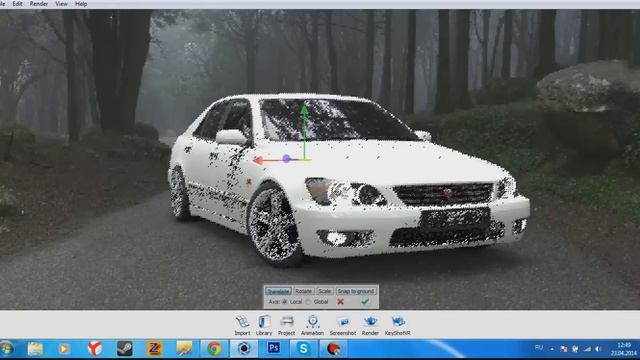The width and height of the screenshot is (640, 360).
Task: Click the blue Z-axis gizmo handle
Action: (x=286, y=158)
